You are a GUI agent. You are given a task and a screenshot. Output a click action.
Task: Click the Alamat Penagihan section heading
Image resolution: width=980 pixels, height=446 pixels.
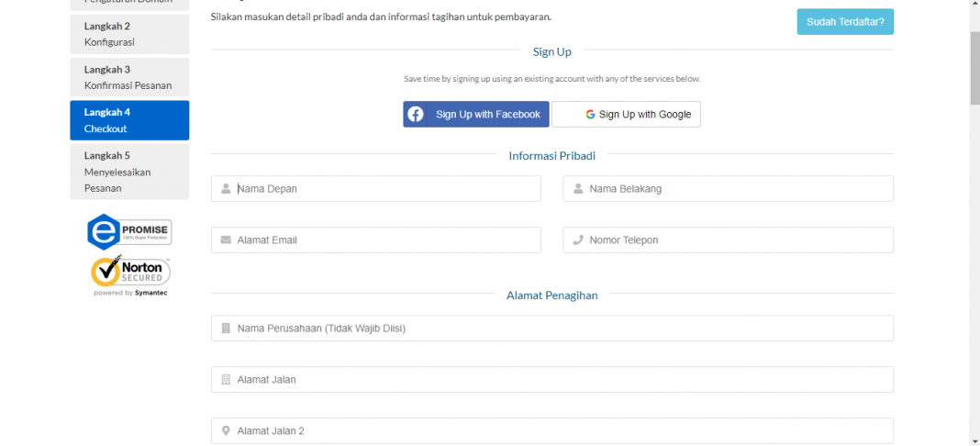coord(551,295)
